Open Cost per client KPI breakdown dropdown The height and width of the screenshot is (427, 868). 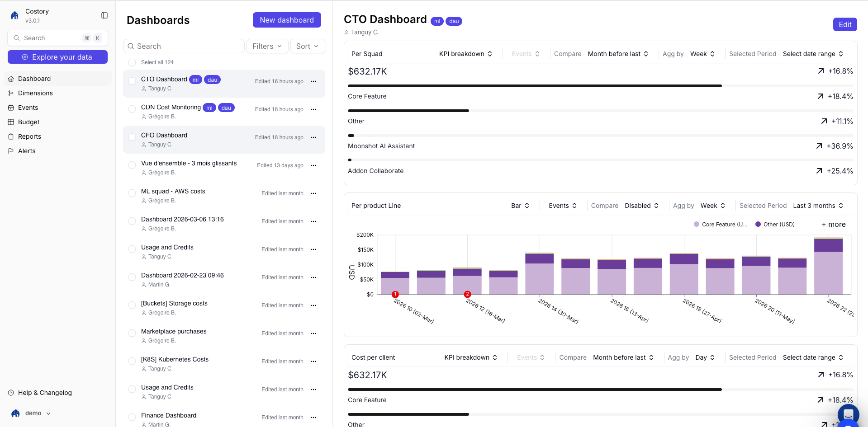tap(471, 357)
